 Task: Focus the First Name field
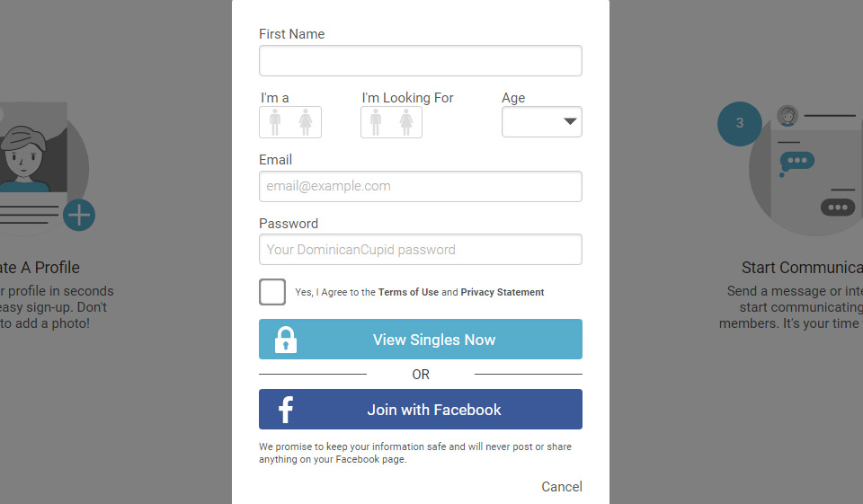pos(421,61)
